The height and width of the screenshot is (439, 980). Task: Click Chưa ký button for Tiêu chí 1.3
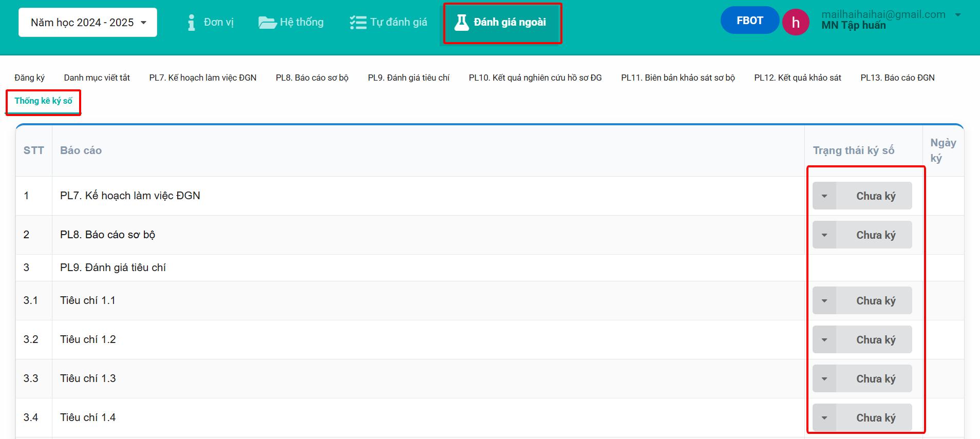pos(875,379)
